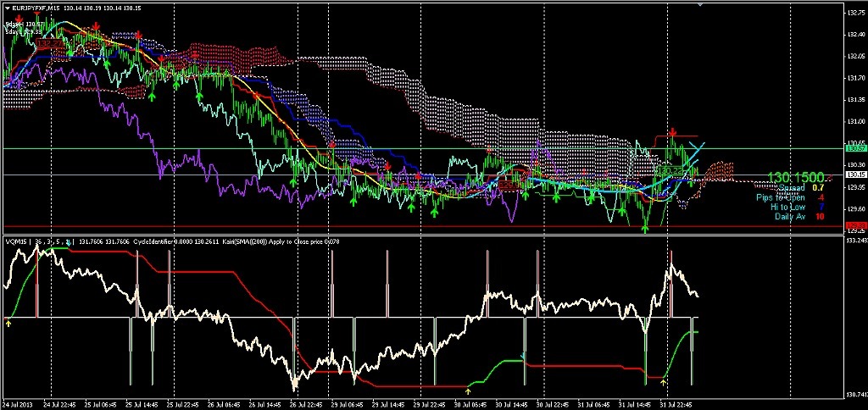Select the 5dayH 130.97 label
868x410 pixels.
coord(25,25)
